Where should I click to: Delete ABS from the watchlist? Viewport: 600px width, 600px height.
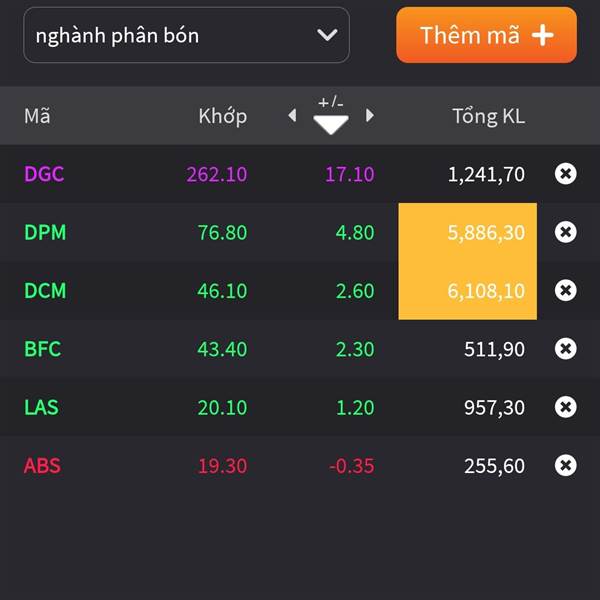click(565, 465)
